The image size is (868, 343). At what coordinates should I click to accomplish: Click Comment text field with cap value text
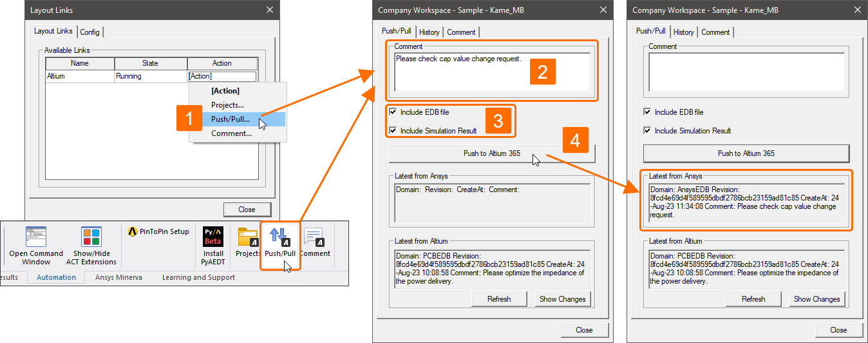493,72
